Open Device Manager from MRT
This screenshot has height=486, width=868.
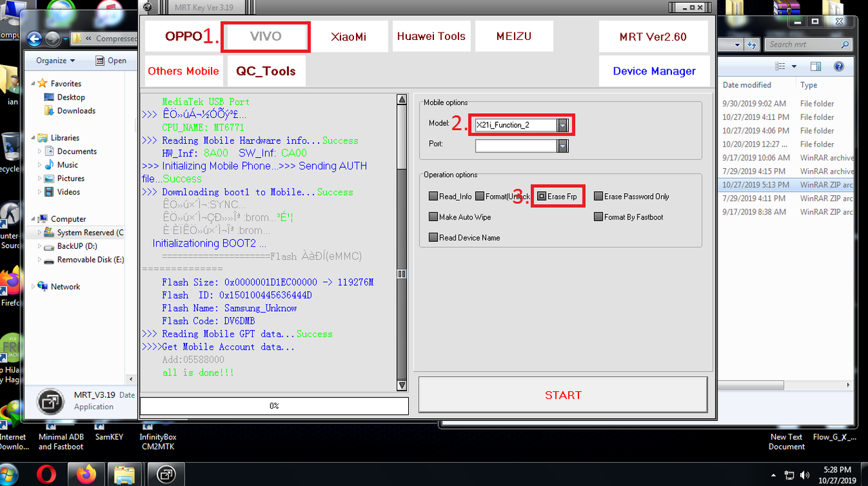(654, 71)
